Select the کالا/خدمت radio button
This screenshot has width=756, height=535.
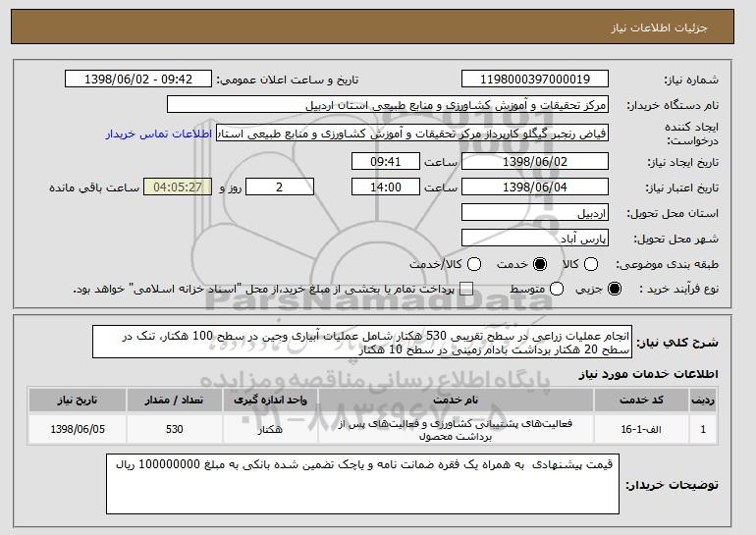(474, 264)
